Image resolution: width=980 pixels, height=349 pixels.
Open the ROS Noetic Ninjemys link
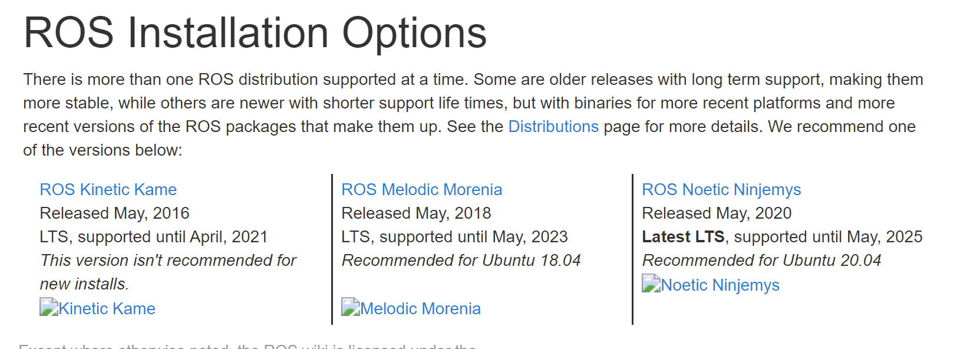point(721,189)
